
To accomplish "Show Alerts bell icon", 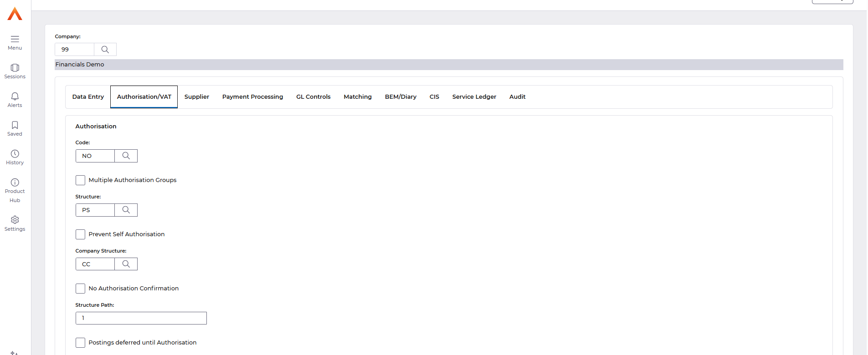I will 15,96.
